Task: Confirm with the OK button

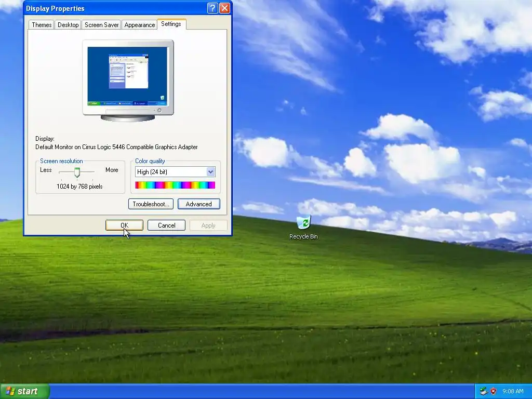Action: tap(124, 225)
